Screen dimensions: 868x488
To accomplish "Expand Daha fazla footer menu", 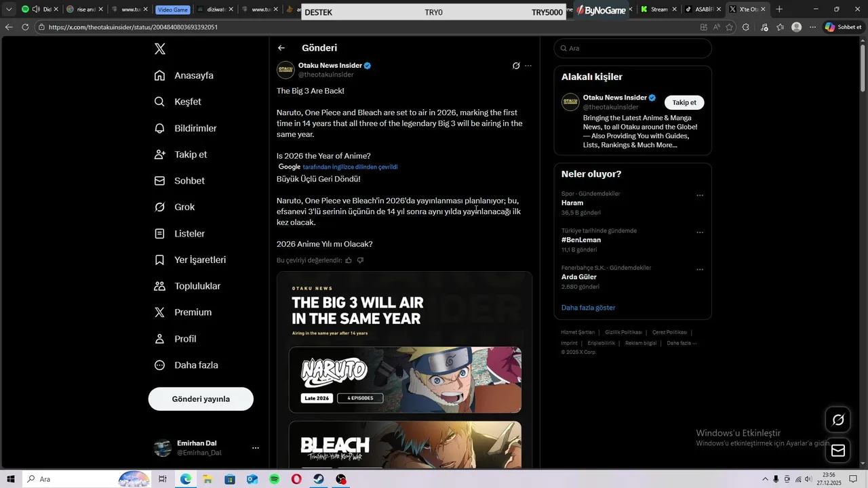I will pos(681,343).
